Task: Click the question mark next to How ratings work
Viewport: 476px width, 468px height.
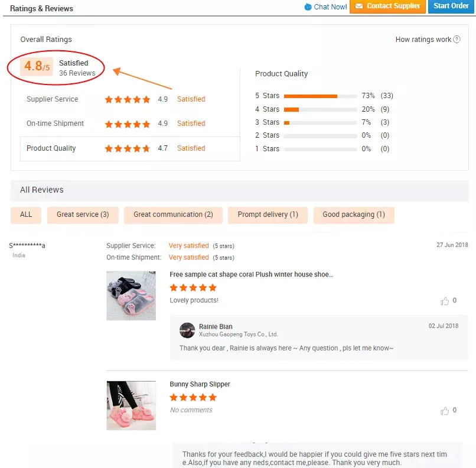Action: [457, 40]
